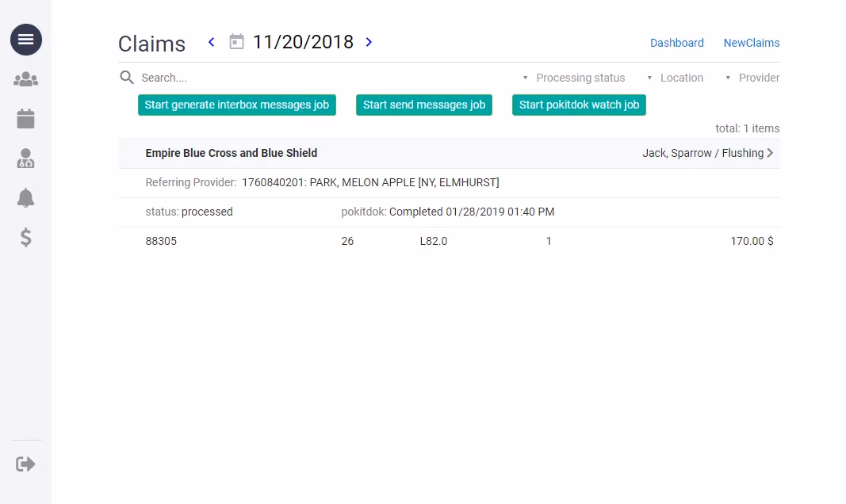The image size is (846, 504).
Task: Expand the Processing status dropdown
Action: 573,78
